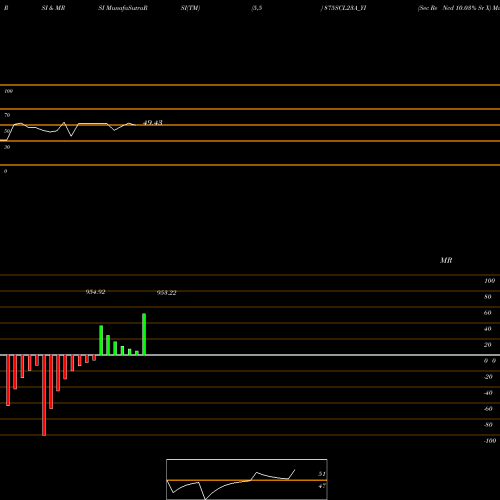Click the 'SI MunafaSutraR' header label
The width and height of the screenshot is (500, 500).
click(x=123, y=8)
